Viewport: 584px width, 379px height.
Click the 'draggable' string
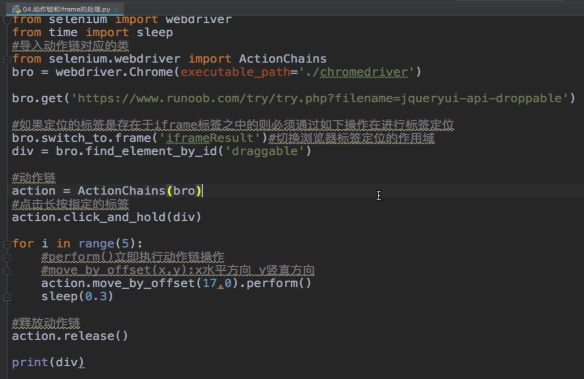pyautogui.click(x=264, y=151)
